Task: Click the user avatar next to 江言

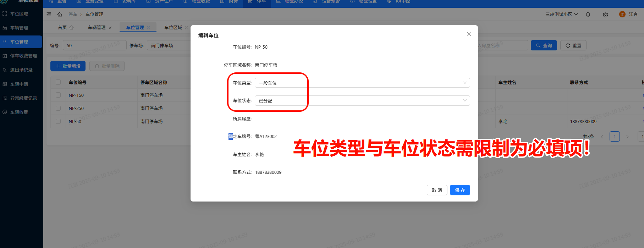Action: click(x=622, y=14)
